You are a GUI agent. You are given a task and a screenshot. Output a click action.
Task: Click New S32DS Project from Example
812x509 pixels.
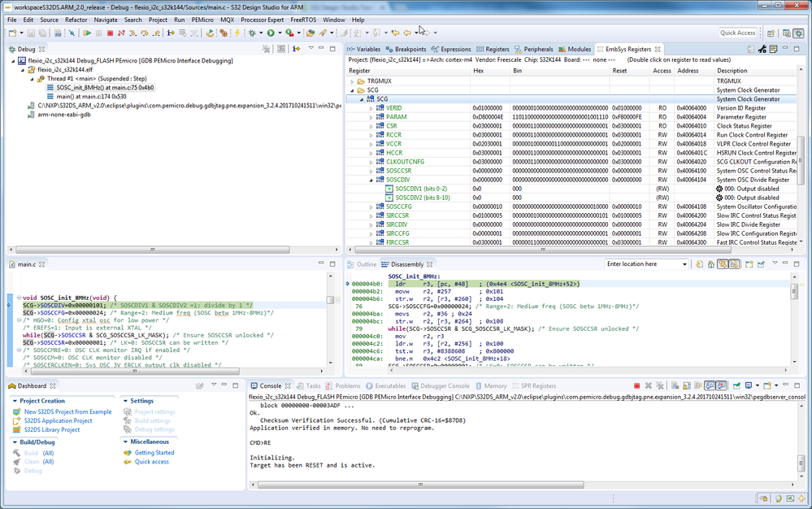point(67,412)
